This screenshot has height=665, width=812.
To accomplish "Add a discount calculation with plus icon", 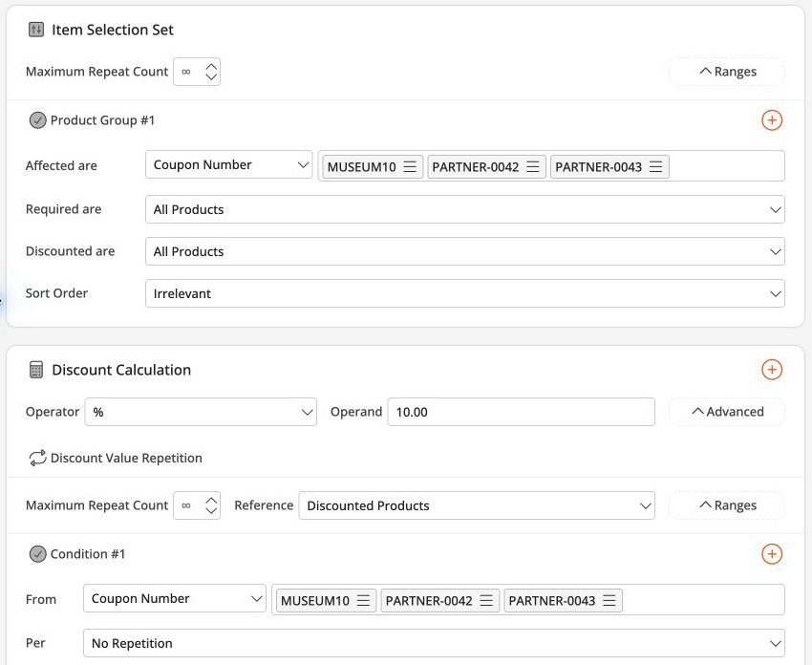I will [772, 369].
